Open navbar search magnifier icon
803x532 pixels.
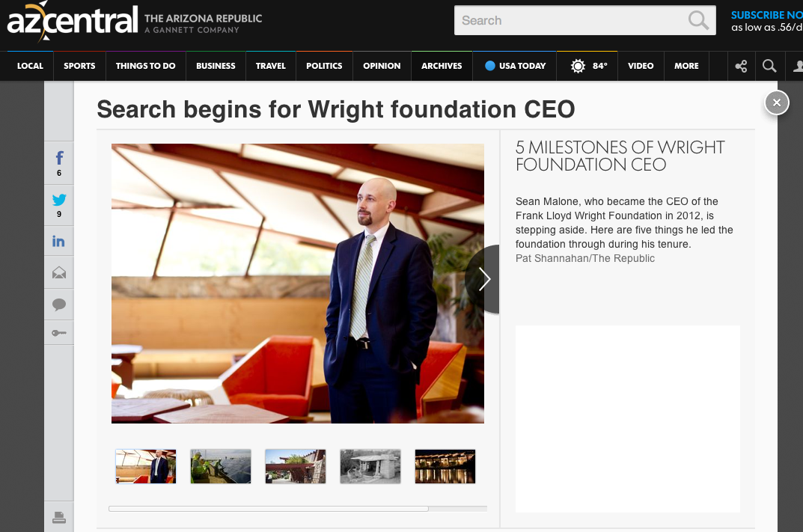click(x=769, y=66)
